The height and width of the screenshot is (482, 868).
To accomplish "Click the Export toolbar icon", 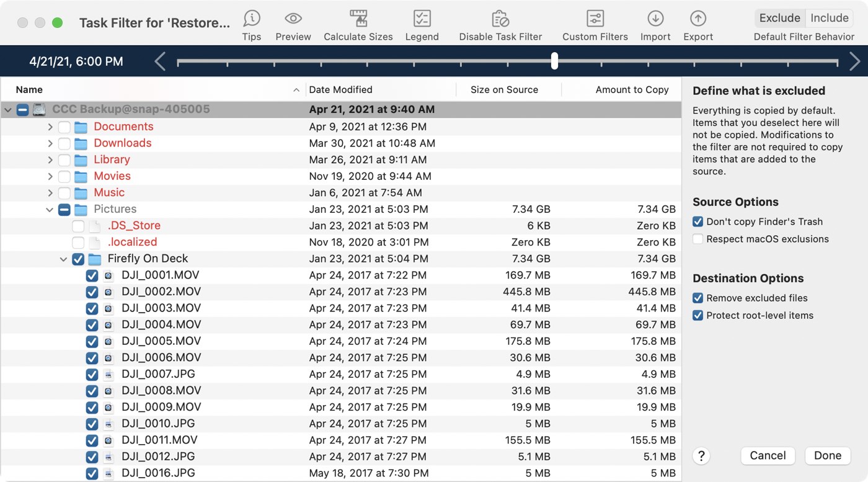I will (698, 18).
